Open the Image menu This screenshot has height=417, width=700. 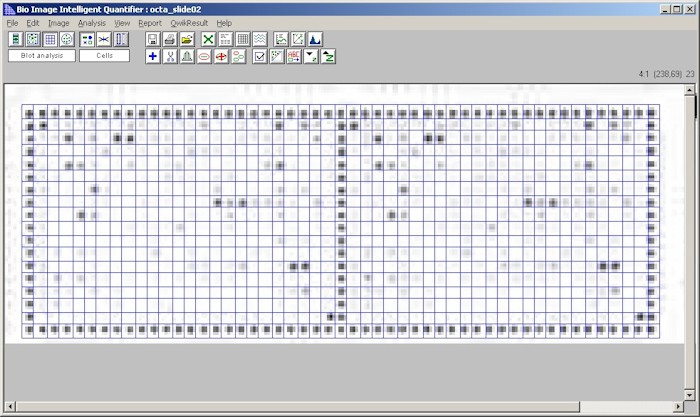coord(58,23)
